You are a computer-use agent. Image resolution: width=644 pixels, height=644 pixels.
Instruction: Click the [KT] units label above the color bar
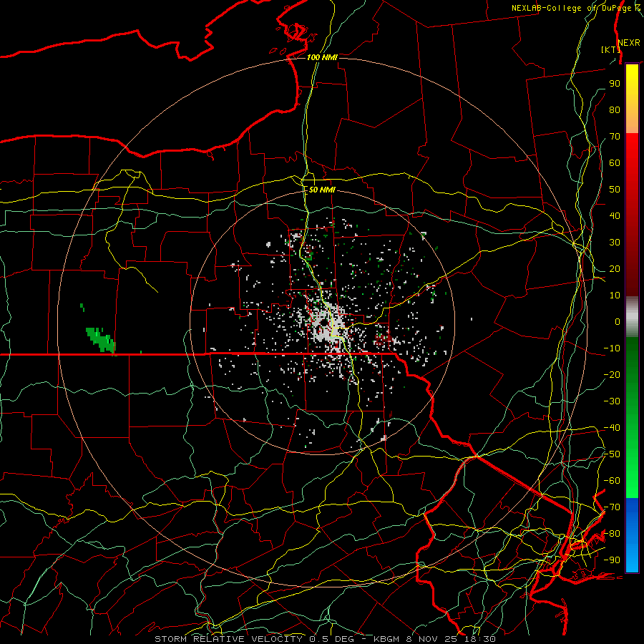point(610,49)
